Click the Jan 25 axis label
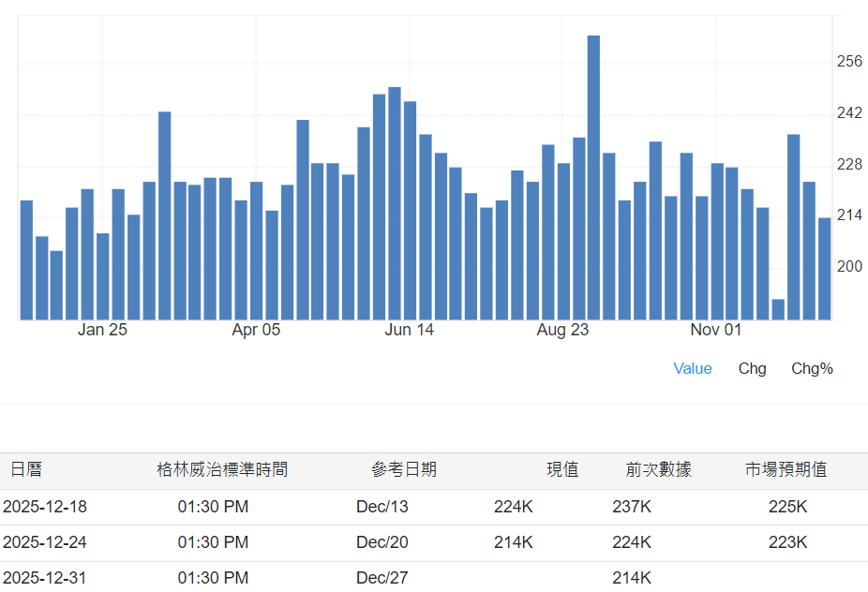Screen dimensions: 868x592 point(102,329)
